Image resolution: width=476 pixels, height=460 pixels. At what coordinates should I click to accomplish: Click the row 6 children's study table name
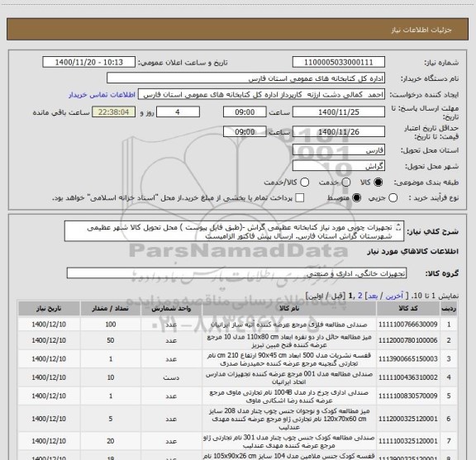tap(289, 419)
